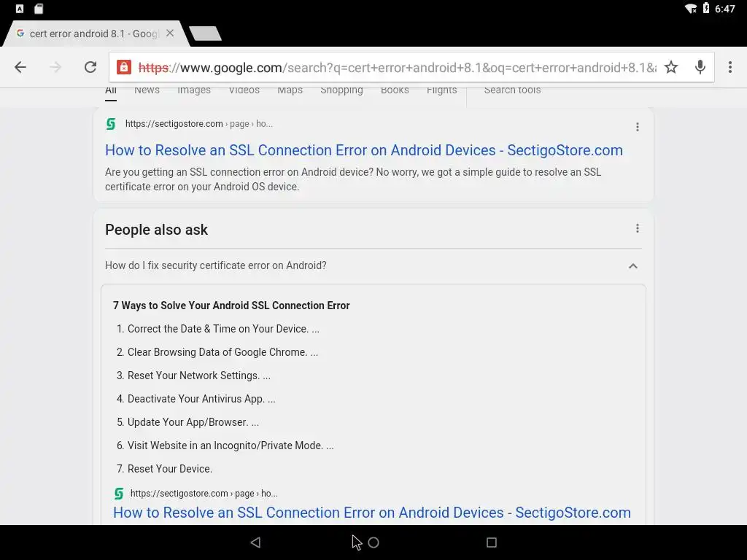
Task: Go back with the browser back arrow
Action: pos(20,67)
